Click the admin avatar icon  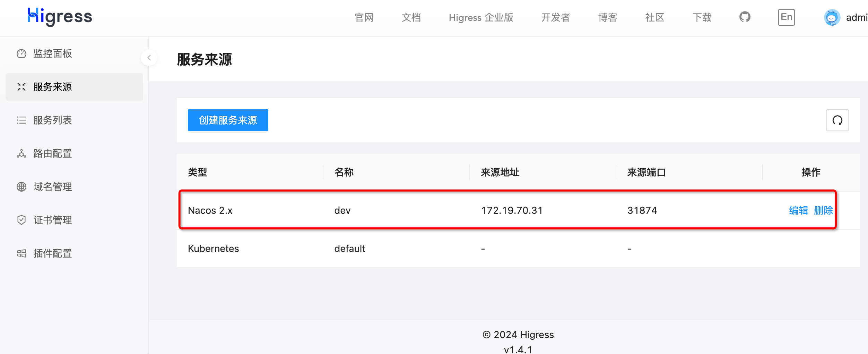[x=832, y=17]
